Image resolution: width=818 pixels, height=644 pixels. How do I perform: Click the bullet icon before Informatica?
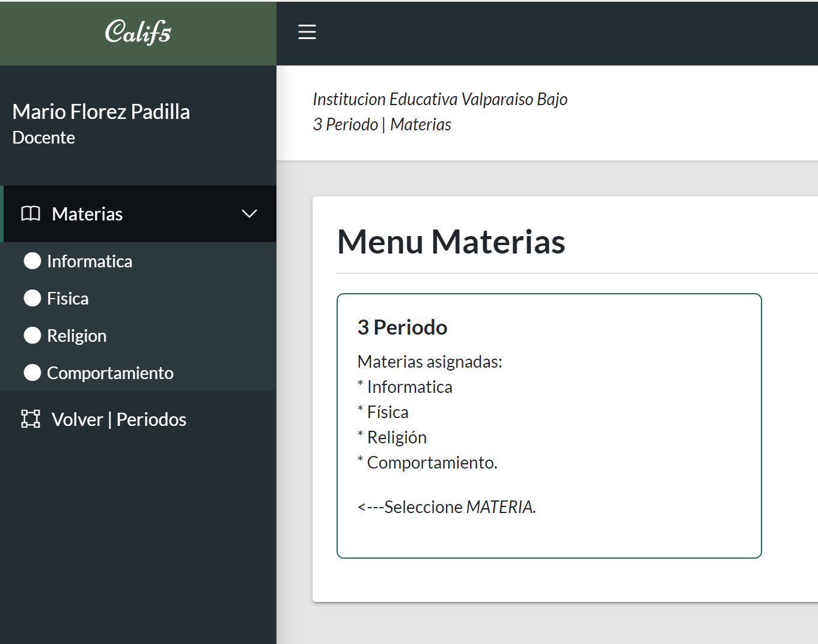(32, 261)
